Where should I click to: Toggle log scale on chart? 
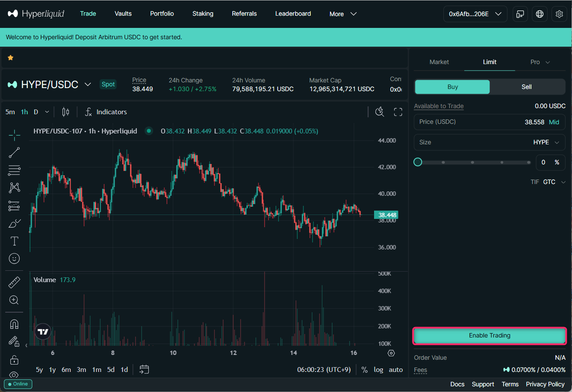click(x=378, y=370)
